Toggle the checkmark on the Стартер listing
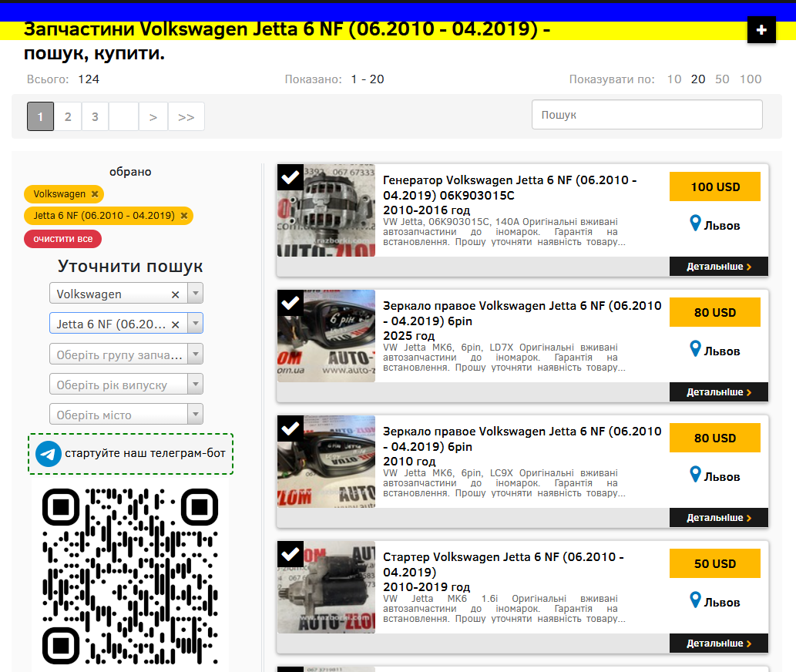 click(291, 554)
